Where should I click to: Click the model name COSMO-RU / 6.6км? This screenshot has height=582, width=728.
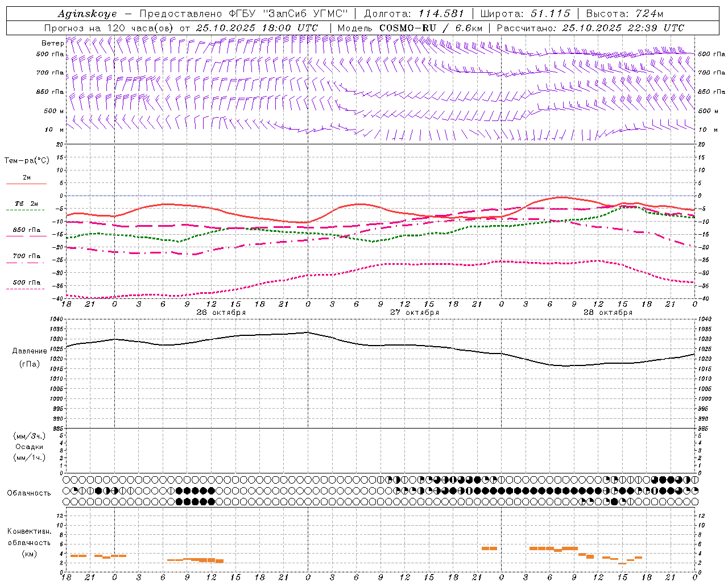point(431,28)
